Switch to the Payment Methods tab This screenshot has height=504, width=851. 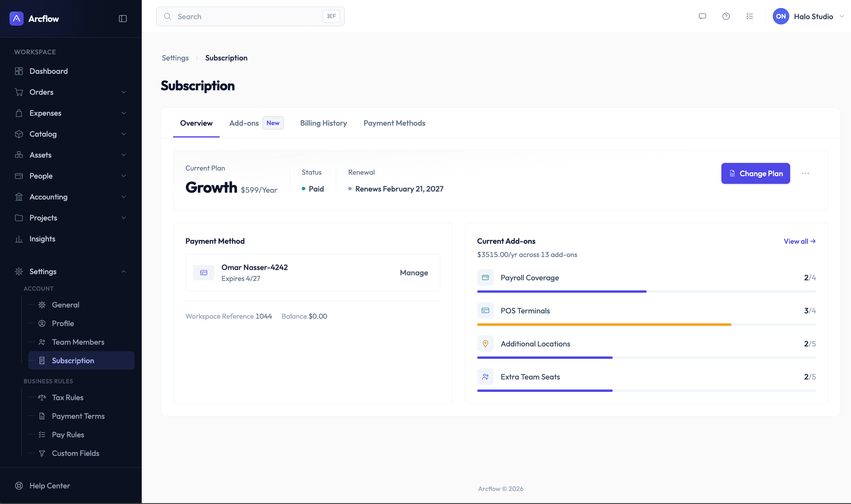coord(394,123)
